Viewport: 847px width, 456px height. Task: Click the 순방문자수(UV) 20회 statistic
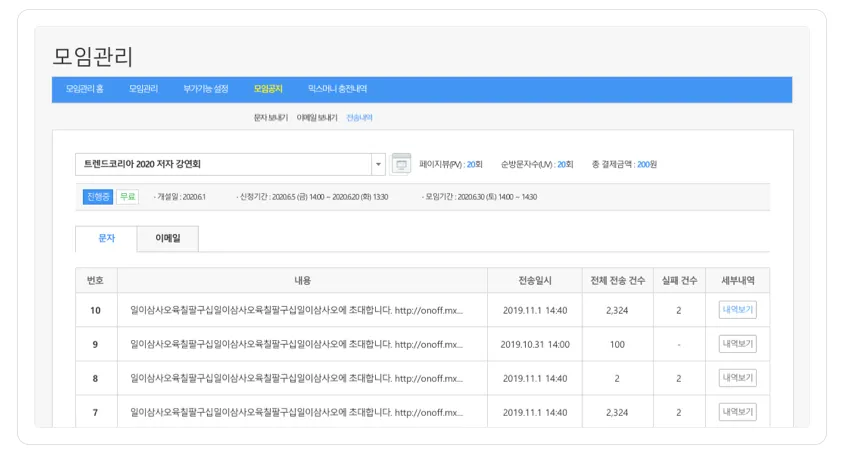pyautogui.click(x=537, y=165)
